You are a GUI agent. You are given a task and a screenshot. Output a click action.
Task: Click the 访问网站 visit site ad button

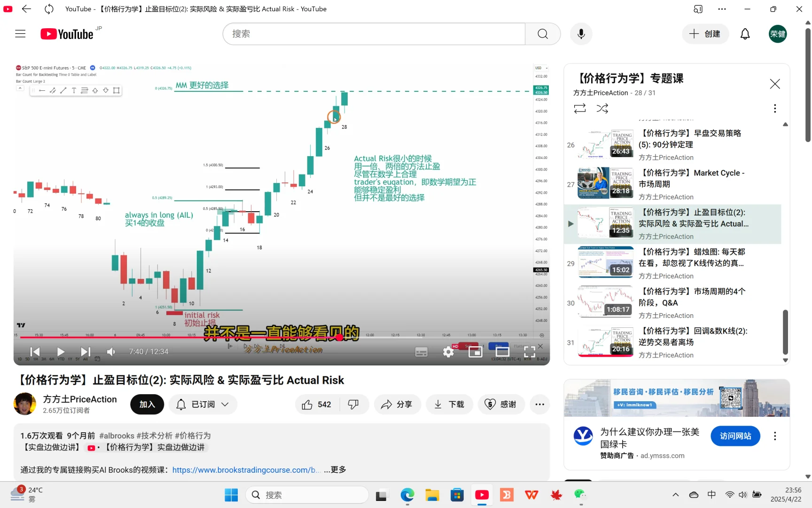coord(735,436)
